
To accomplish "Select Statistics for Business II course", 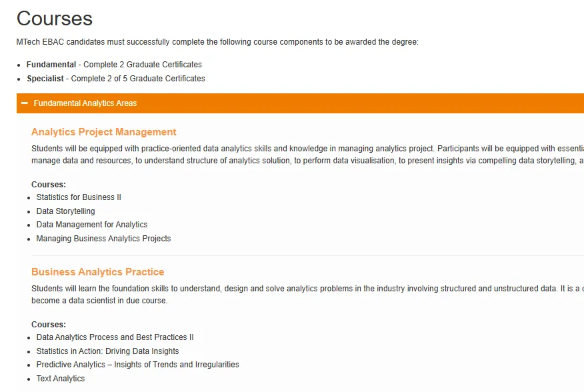I will 79,197.
